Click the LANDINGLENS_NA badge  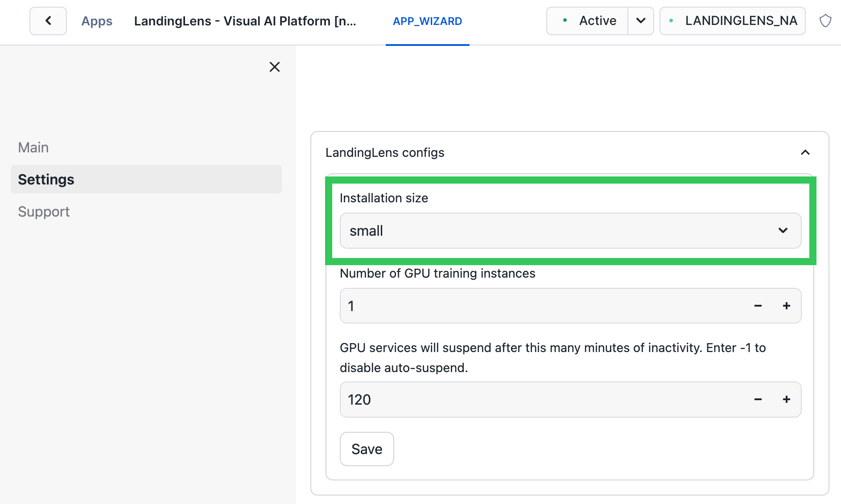tap(733, 21)
